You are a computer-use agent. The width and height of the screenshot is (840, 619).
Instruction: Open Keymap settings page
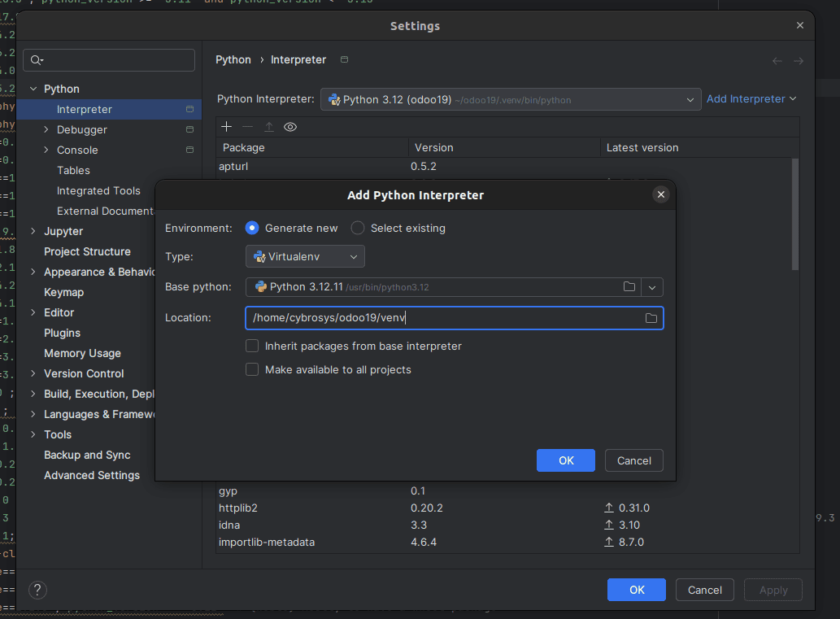coord(63,293)
